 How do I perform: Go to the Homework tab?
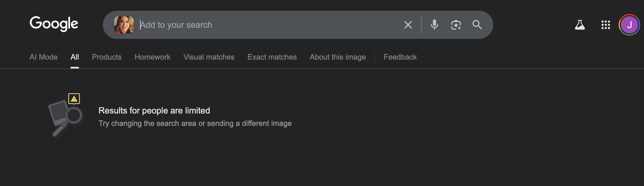(x=152, y=57)
